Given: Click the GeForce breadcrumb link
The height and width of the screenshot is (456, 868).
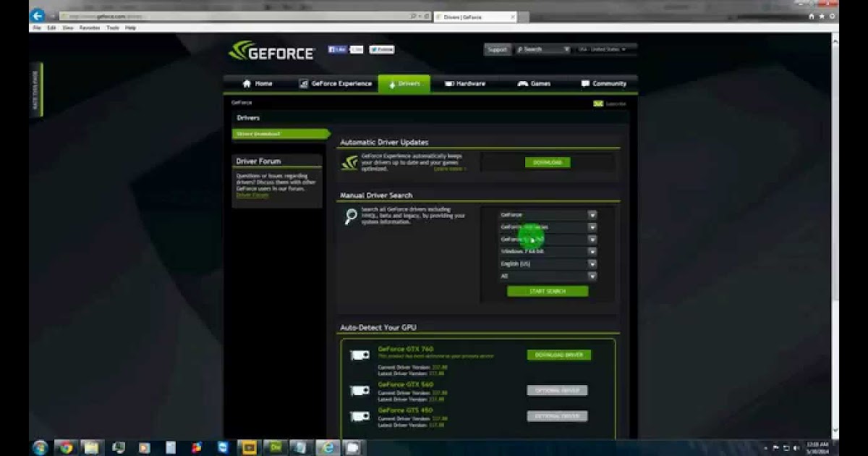Looking at the screenshot, I should pos(242,104).
